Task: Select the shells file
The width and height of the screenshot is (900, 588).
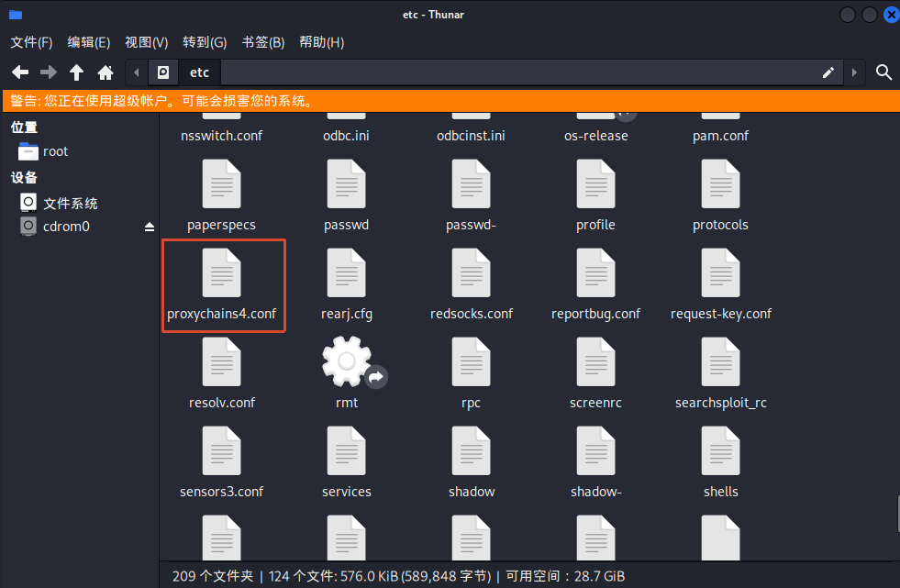Action: (x=721, y=461)
